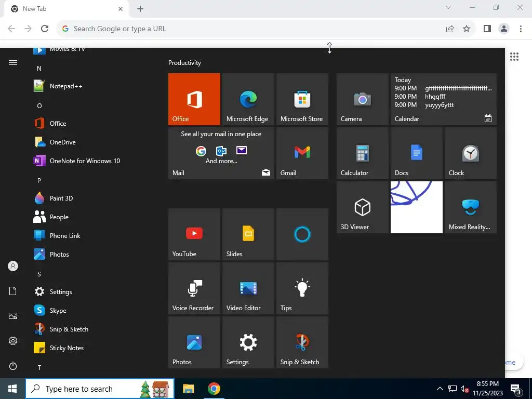This screenshot has width=532, height=399.
Task: Launch Microsoft Edge tile
Action: click(248, 99)
